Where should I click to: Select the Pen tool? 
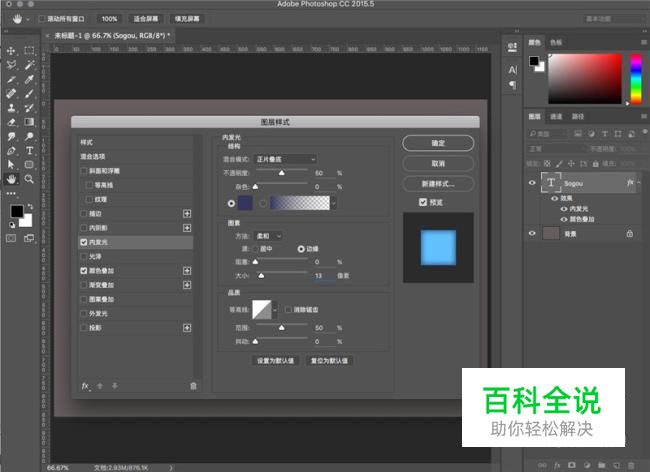(11, 150)
